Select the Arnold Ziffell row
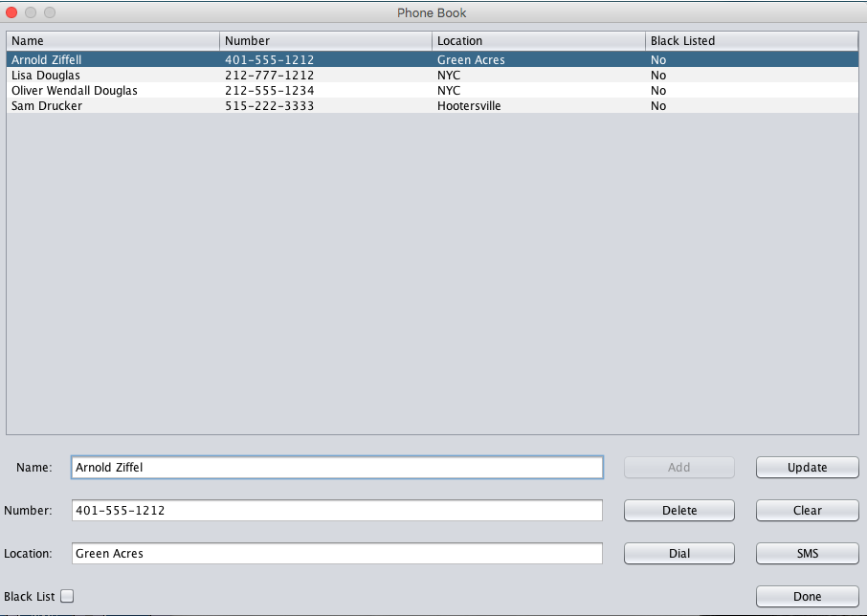The width and height of the screenshot is (867, 616). pos(433,59)
